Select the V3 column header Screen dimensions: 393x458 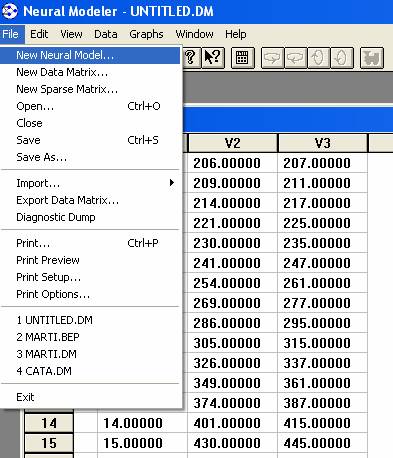[323, 143]
